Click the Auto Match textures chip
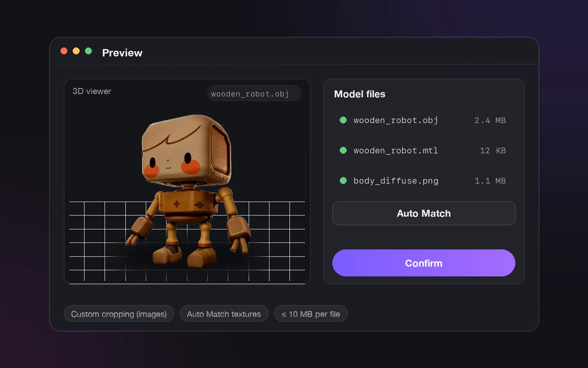Image resolution: width=588 pixels, height=368 pixels. (224, 314)
